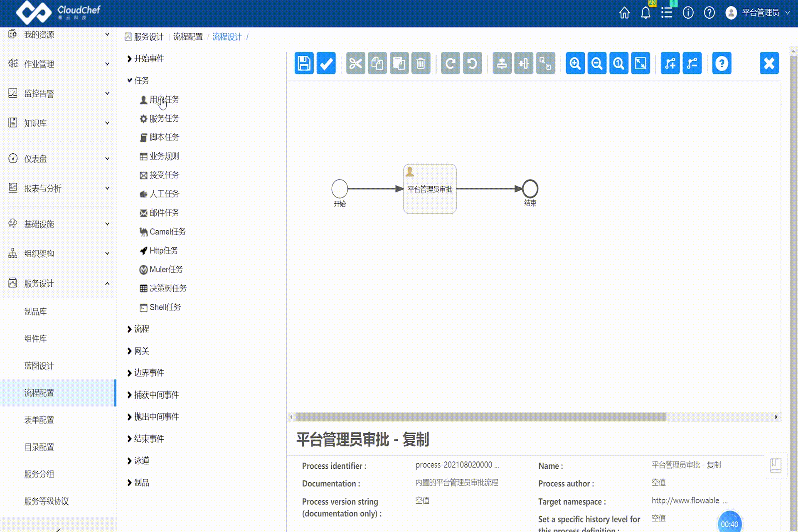Click the add bend-point icon
Screen dimensions: 798x532
coord(670,64)
